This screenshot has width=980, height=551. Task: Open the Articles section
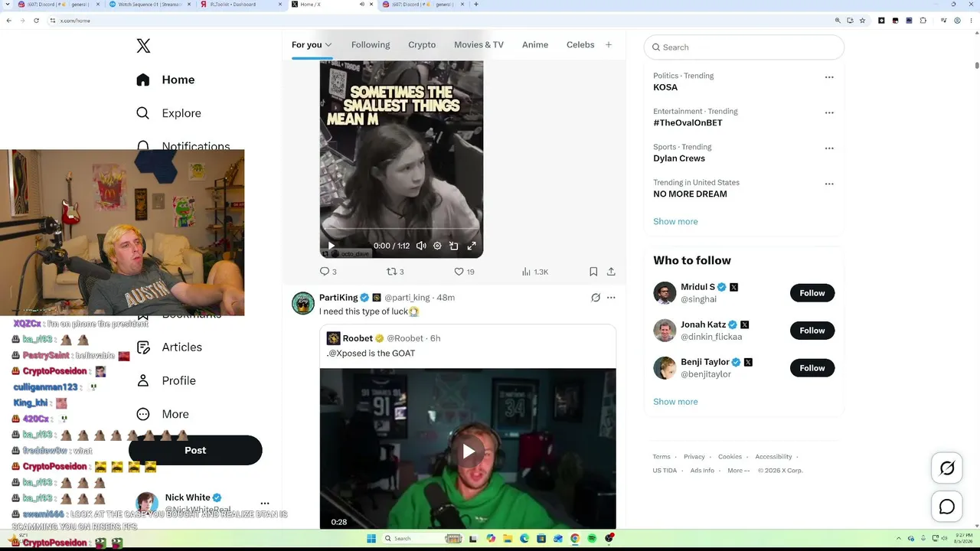(x=170, y=347)
